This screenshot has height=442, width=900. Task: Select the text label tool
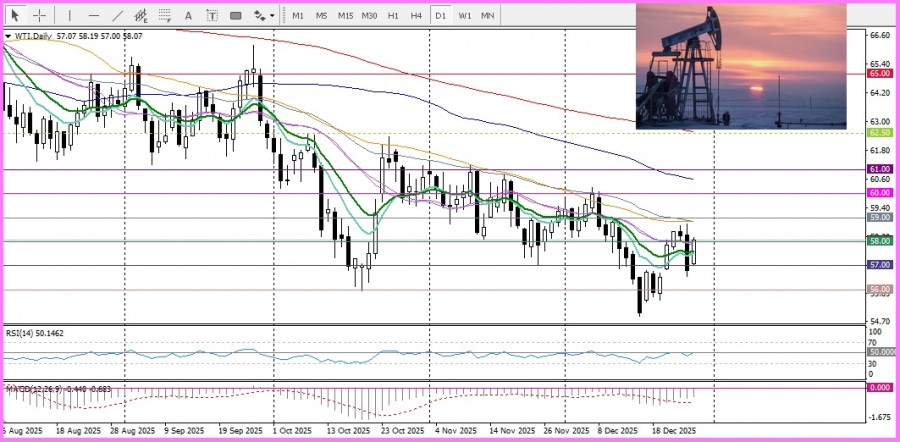pos(211,16)
